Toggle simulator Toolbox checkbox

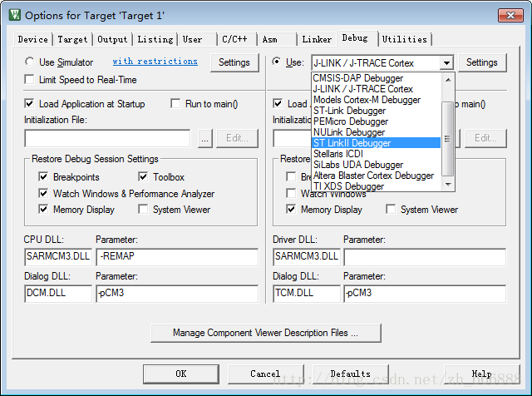(x=143, y=176)
